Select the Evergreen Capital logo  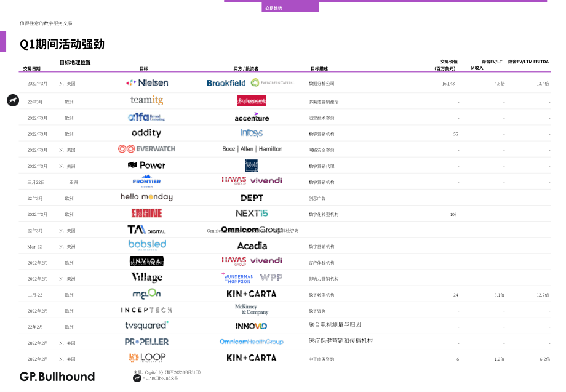pyautogui.click(x=273, y=82)
